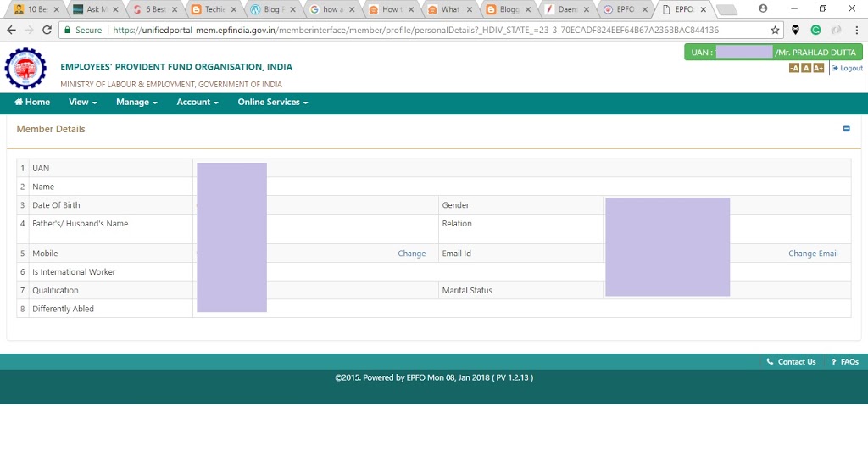Open Chrome's three-dot menu
This screenshot has height=463, width=868.
(856, 30)
